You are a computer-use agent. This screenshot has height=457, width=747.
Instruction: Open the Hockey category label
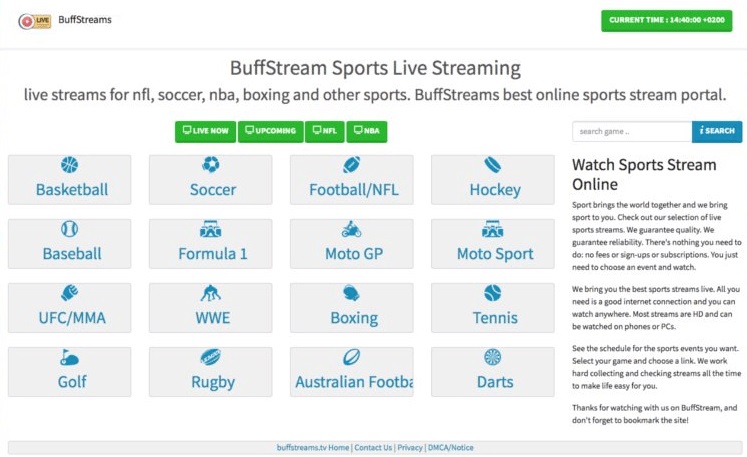495,190
